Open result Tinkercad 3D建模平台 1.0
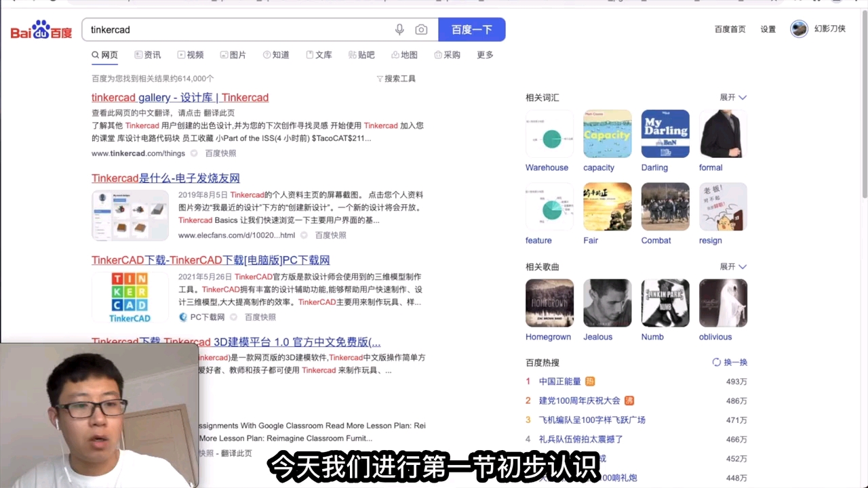Viewport: 868px width, 488px height. coord(236,342)
